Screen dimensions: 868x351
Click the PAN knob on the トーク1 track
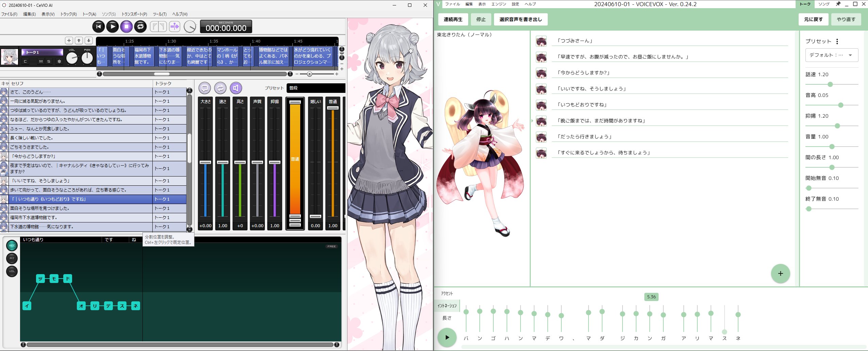87,58
